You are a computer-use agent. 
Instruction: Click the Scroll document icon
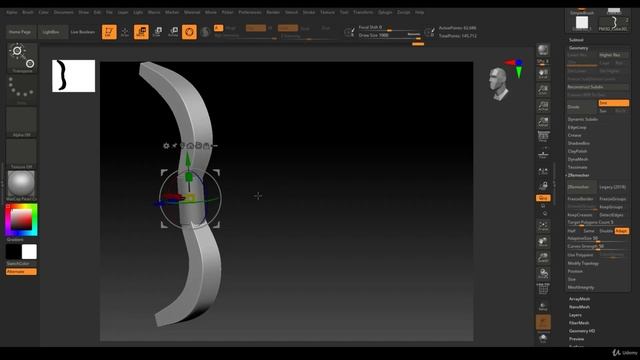543,73
